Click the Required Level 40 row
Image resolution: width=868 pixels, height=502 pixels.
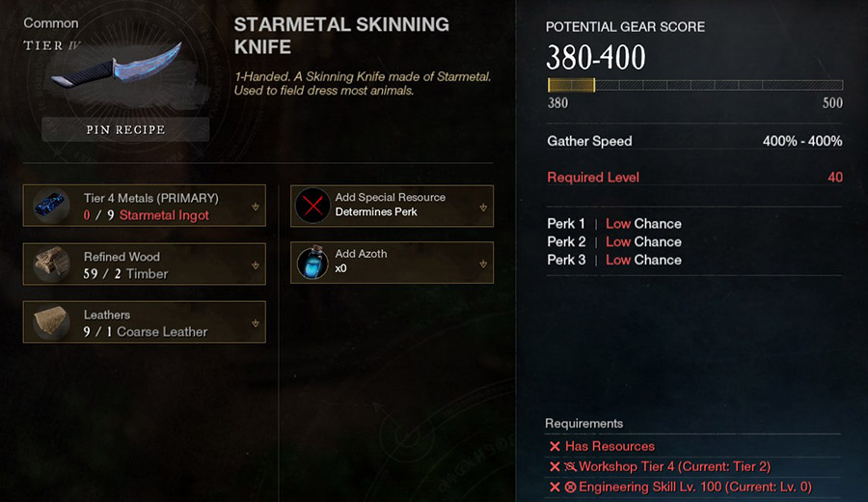coord(694,178)
